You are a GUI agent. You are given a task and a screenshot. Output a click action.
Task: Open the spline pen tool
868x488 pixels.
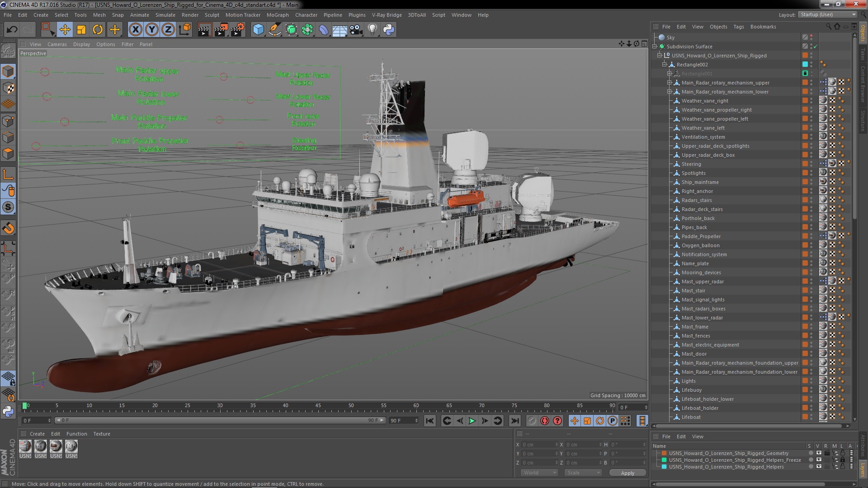coord(274,30)
